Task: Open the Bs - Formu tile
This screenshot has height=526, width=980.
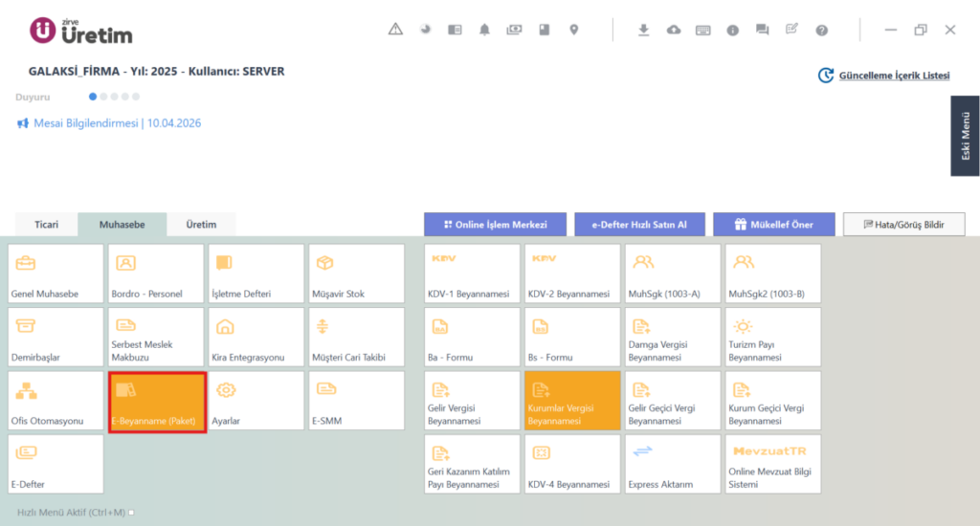Action: (572, 337)
